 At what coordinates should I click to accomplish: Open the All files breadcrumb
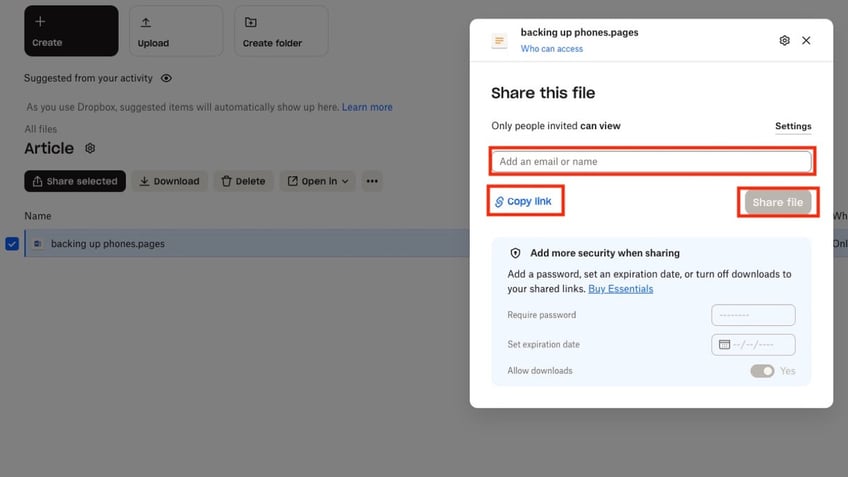tap(41, 129)
